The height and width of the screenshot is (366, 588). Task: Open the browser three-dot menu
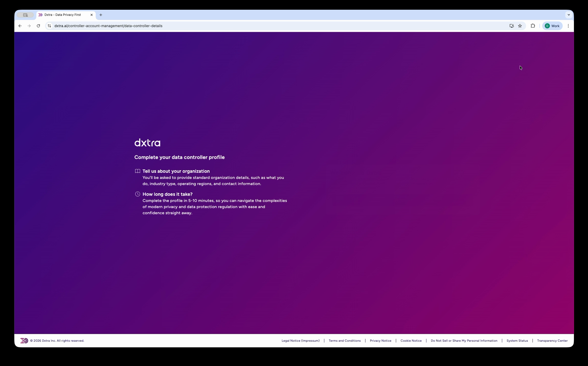tap(568, 26)
